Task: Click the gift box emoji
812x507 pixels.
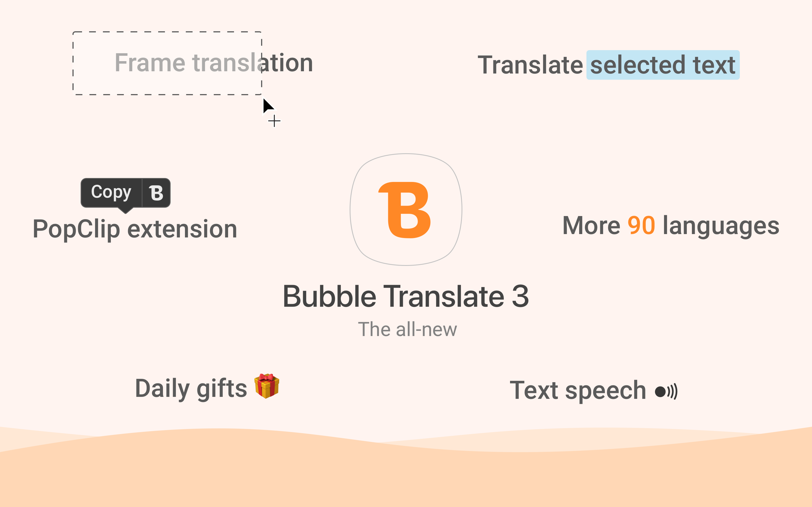Action: click(x=267, y=386)
